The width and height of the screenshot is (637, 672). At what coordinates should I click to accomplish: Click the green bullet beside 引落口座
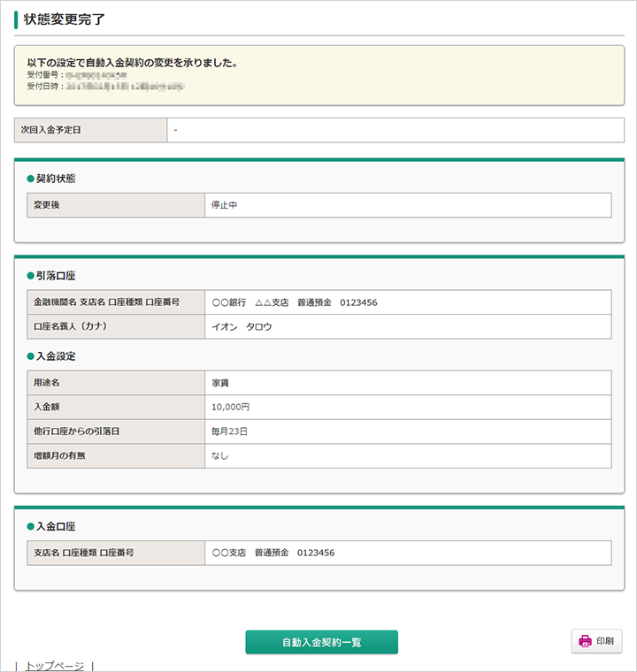pyautogui.click(x=31, y=276)
